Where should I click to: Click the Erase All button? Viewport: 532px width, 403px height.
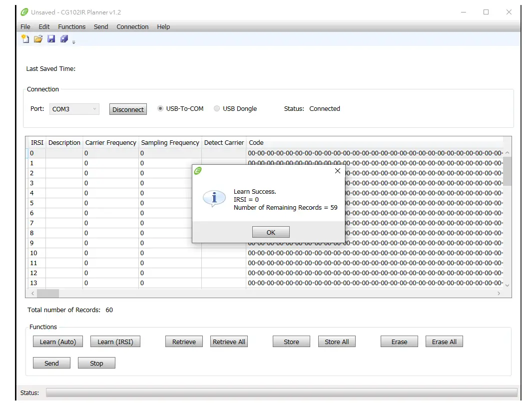[444, 342]
